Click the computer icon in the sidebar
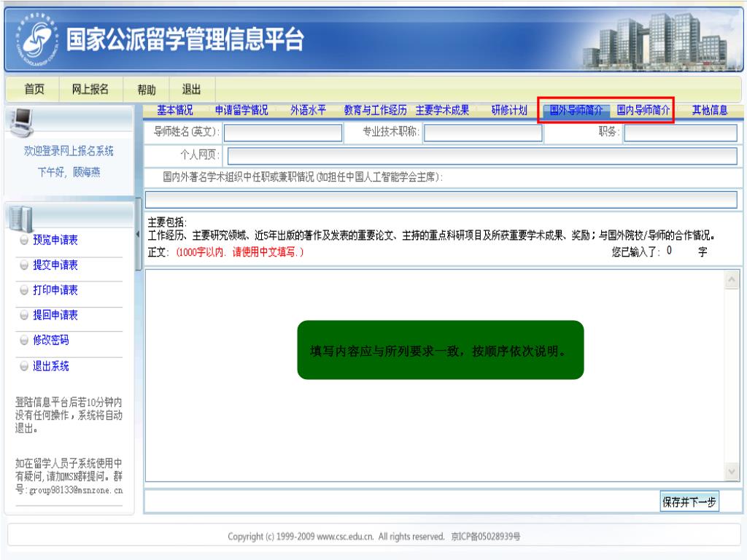The width and height of the screenshot is (747, 560). pyautogui.click(x=21, y=122)
